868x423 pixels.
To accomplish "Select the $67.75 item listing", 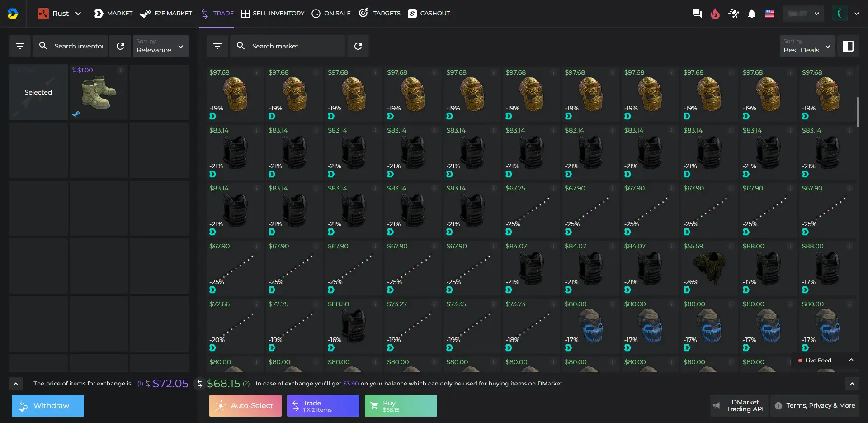I will pyautogui.click(x=531, y=210).
